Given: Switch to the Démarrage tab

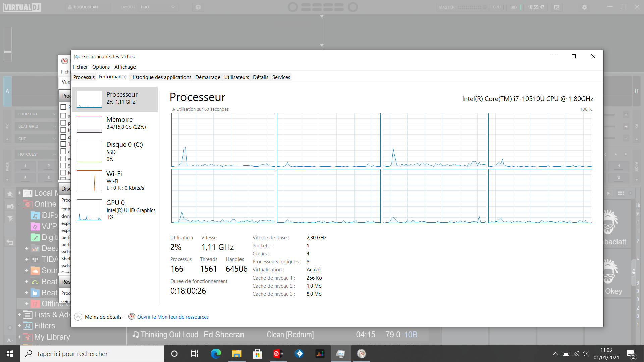Looking at the screenshot, I should [208, 77].
